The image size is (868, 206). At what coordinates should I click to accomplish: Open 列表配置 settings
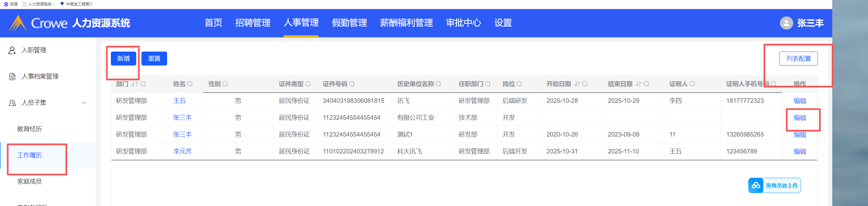coord(798,58)
